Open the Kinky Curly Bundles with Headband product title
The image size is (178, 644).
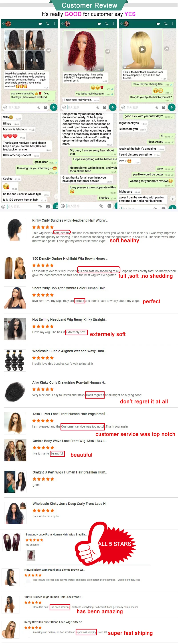[x=70, y=220]
